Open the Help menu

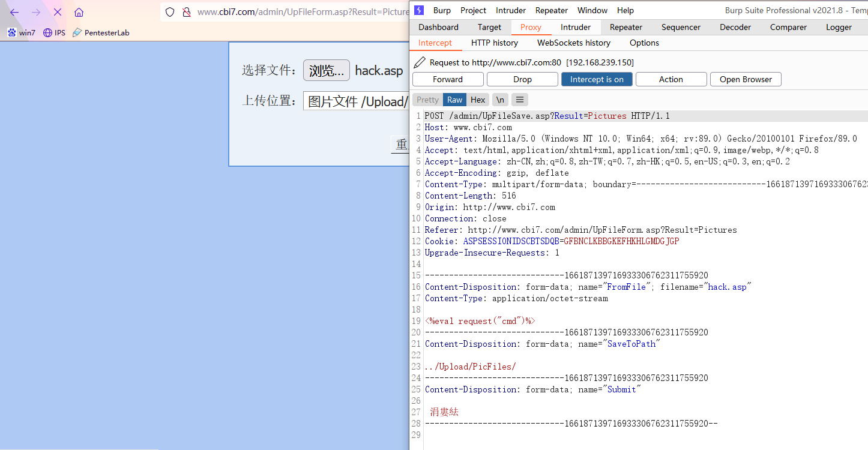(x=625, y=10)
